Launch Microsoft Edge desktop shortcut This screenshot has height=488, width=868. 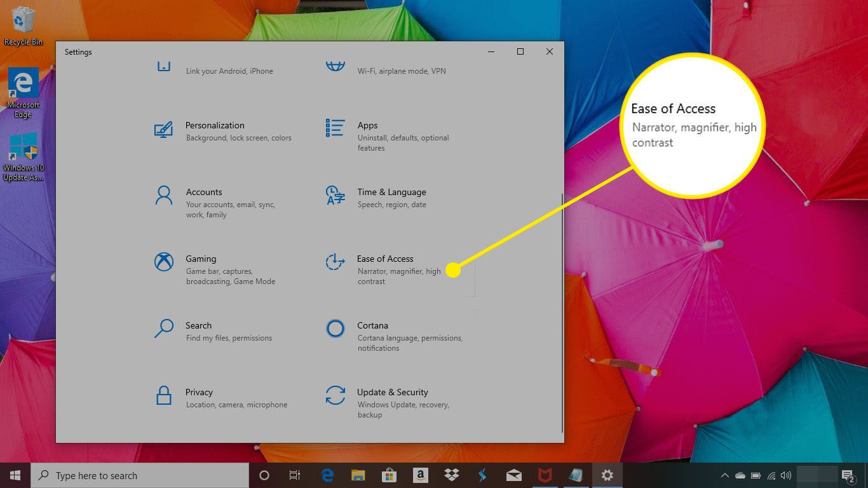[x=24, y=93]
